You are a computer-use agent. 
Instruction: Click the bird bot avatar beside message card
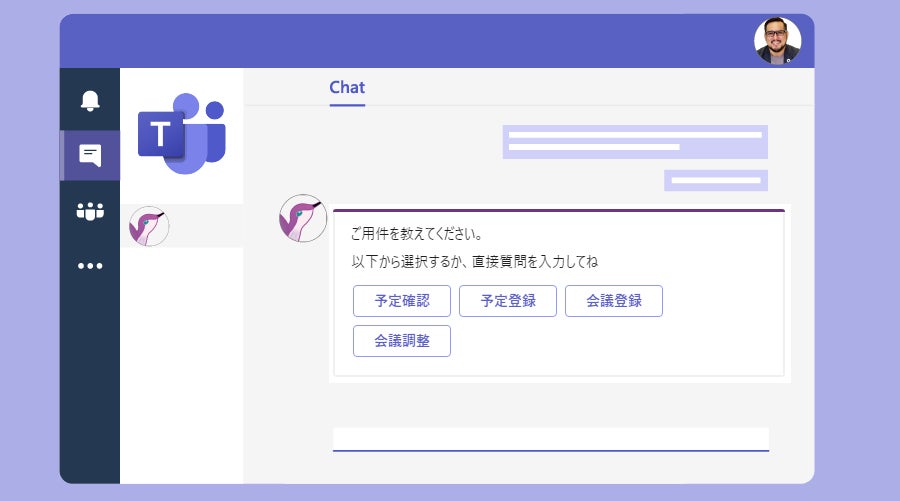click(302, 218)
